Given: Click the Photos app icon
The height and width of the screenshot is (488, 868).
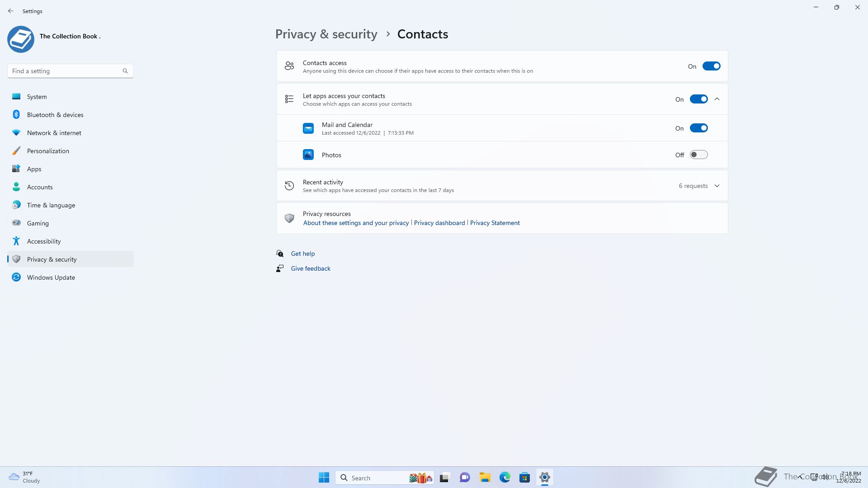Looking at the screenshot, I should [x=308, y=155].
